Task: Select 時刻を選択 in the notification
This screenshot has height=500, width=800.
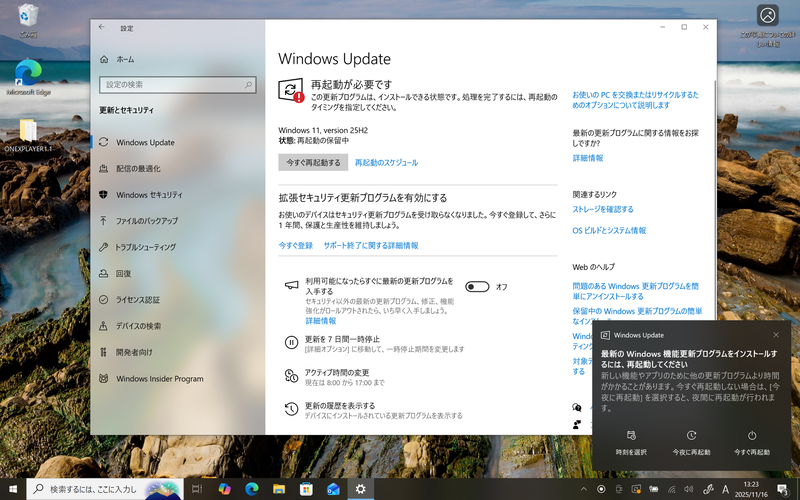Action: coord(631,443)
